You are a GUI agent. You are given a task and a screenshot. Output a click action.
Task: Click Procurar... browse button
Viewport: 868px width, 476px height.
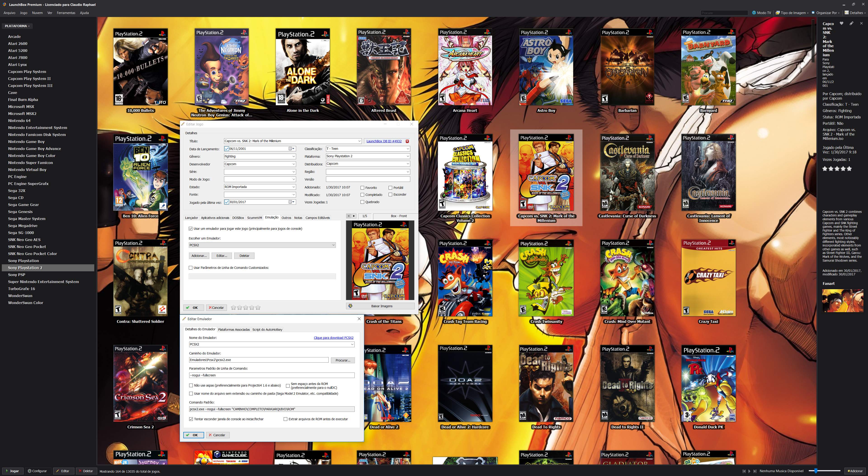pyautogui.click(x=343, y=360)
